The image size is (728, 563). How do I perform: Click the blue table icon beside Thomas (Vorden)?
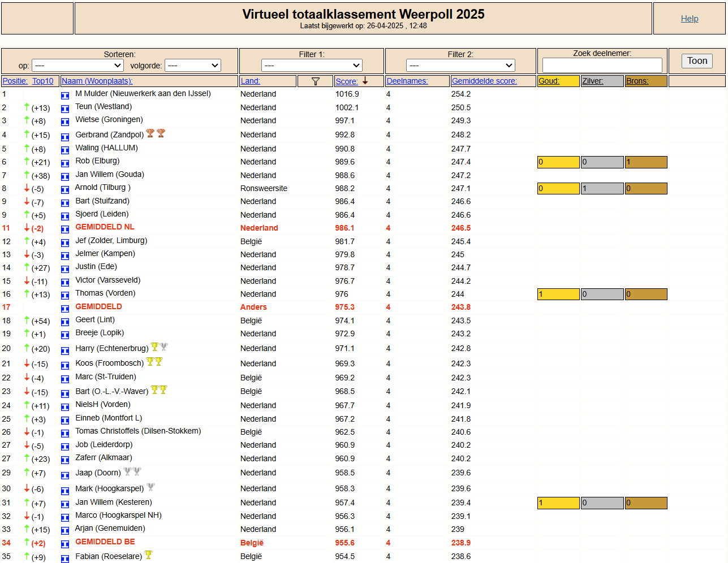click(x=65, y=295)
